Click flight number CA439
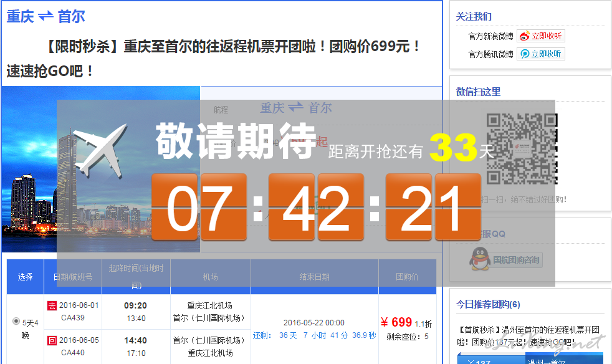The width and height of the screenshot is (612, 364). coord(73,317)
